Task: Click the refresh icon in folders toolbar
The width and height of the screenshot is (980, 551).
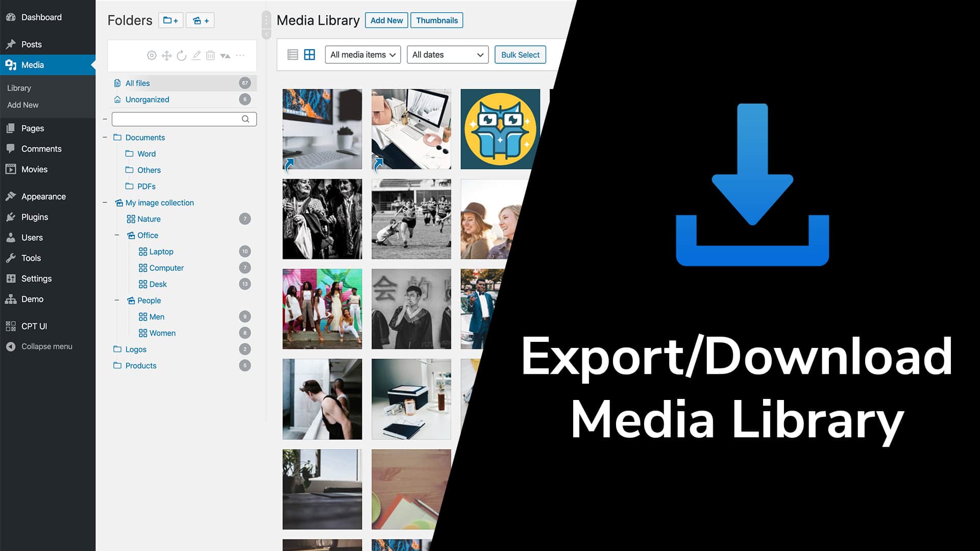Action: coord(181,55)
